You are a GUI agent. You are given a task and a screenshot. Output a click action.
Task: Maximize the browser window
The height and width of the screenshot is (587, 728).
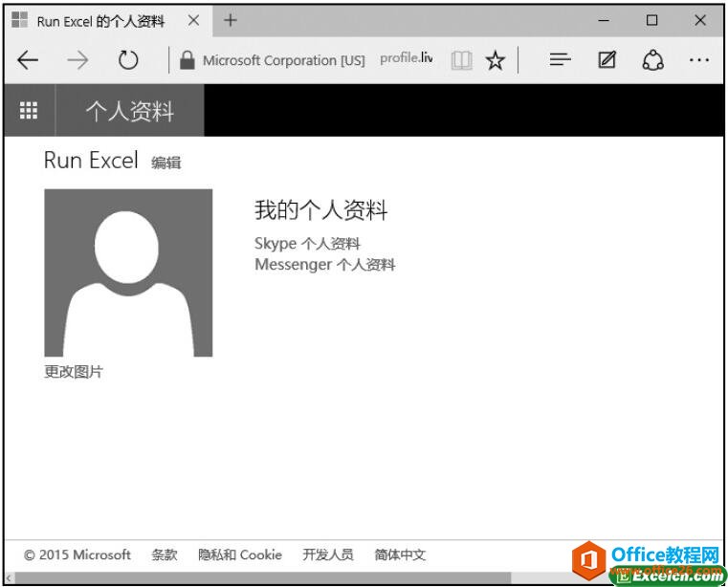651,20
